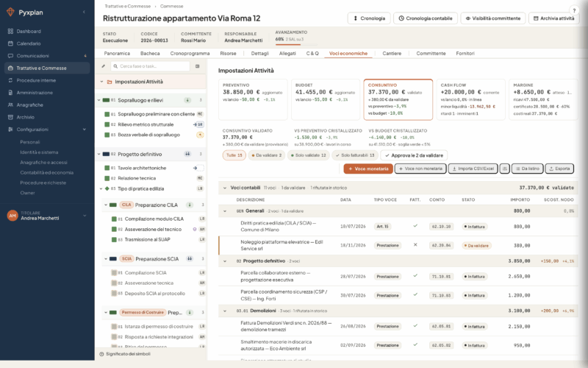
Task: Toggle the Solo fatturabili 13 filter chip
Action: click(x=355, y=155)
